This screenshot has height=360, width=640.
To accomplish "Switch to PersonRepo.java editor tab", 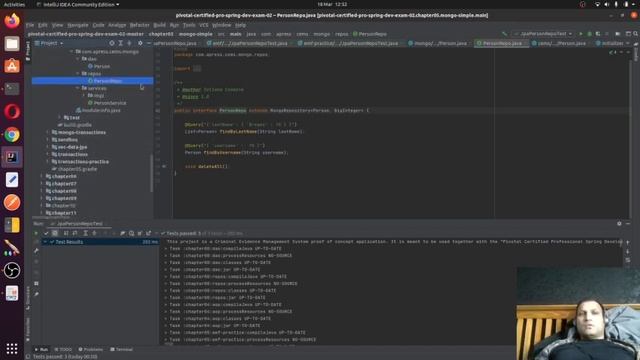I will [502, 43].
